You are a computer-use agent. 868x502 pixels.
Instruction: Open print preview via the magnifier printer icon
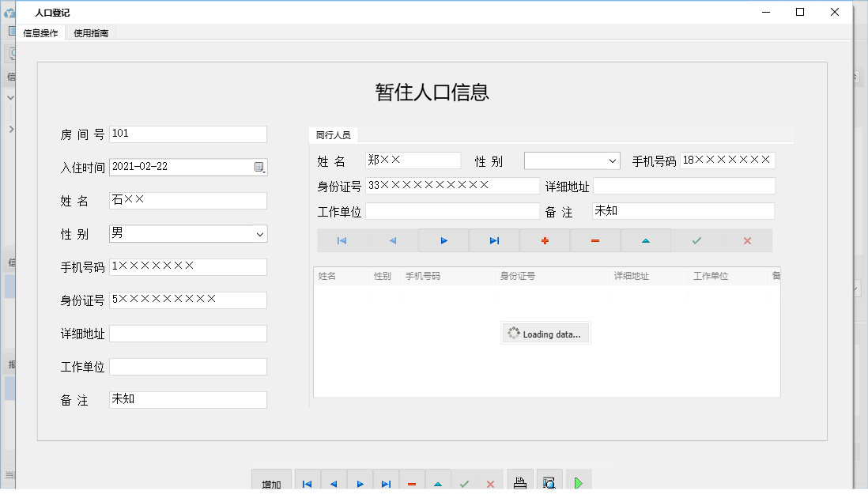549,480
